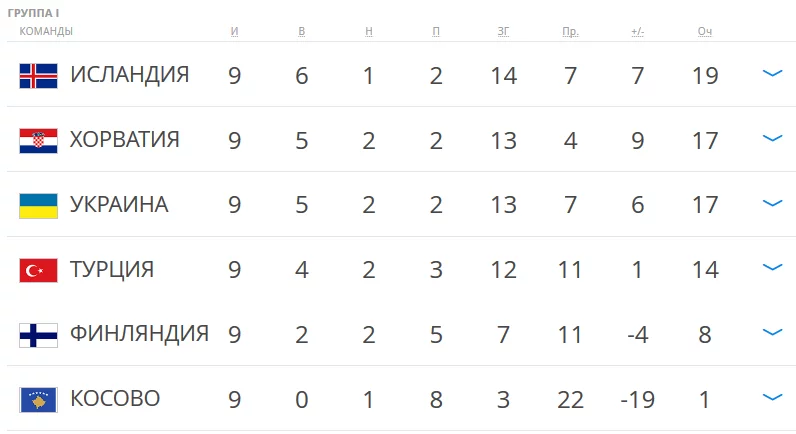Expand the ТУРЦИЯ row details
Viewport: 796px width, 434px height.
tap(771, 268)
